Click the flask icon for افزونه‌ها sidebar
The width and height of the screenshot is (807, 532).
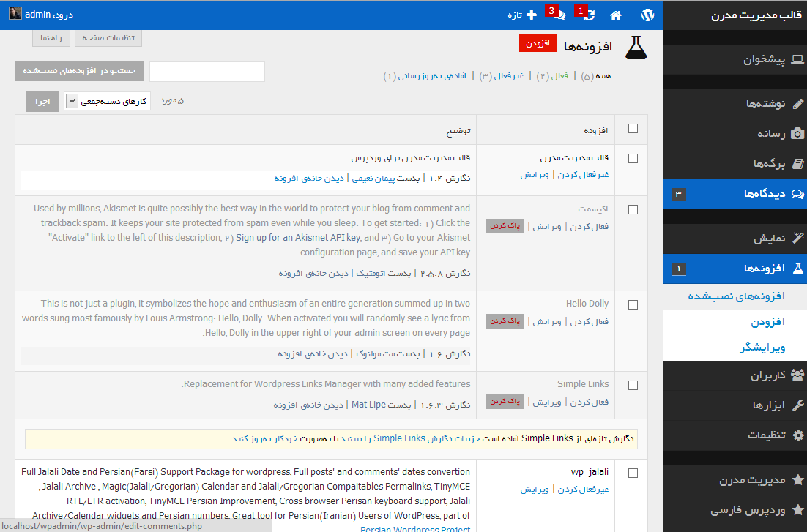point(797,268)
